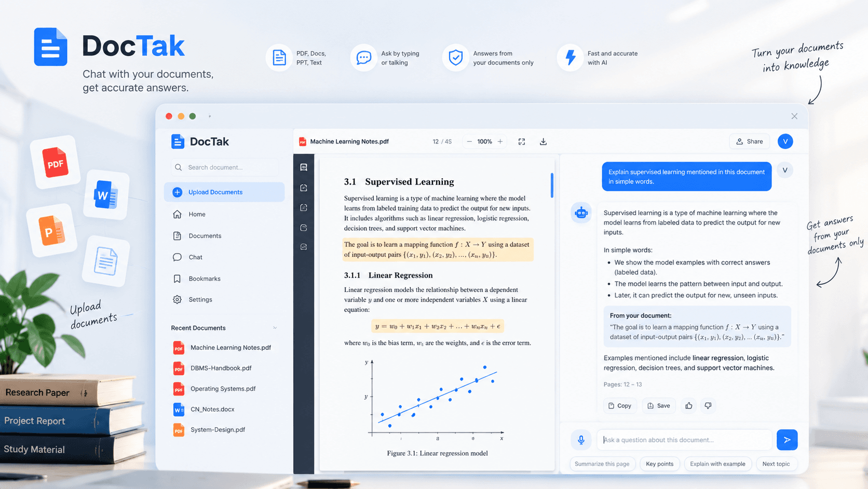868x489 pixels.
Task: Click the Pages: 12 – 13 reference
Action: click(622, 385)
